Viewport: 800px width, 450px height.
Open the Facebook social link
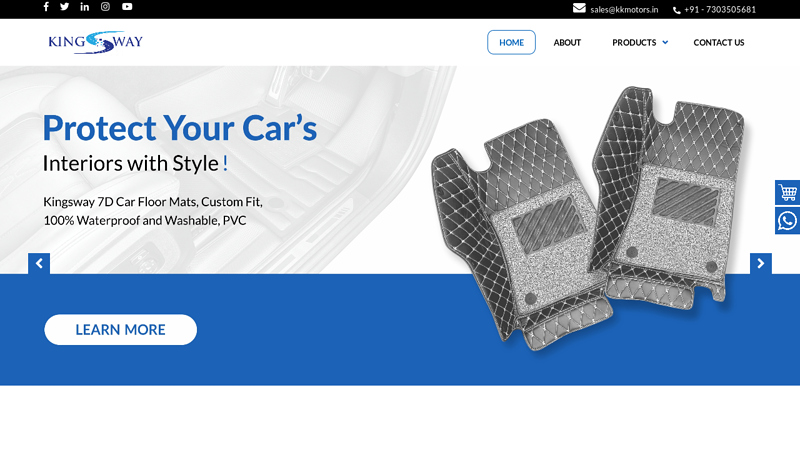(x=46, y=7)
